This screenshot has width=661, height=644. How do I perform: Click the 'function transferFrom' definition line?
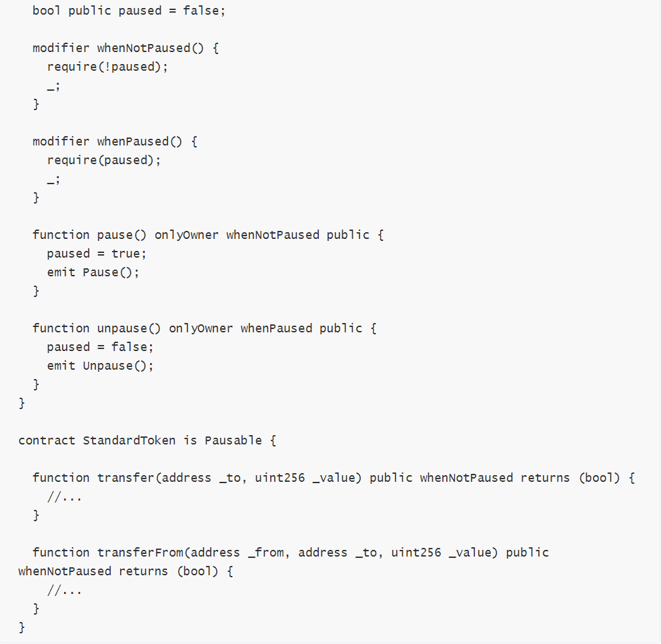(290, 553)
